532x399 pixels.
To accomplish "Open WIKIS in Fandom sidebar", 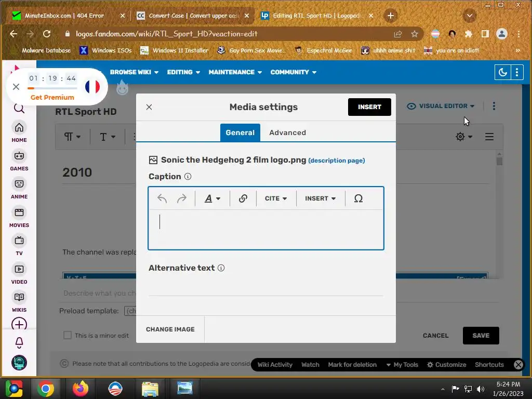I will point(19,302).
